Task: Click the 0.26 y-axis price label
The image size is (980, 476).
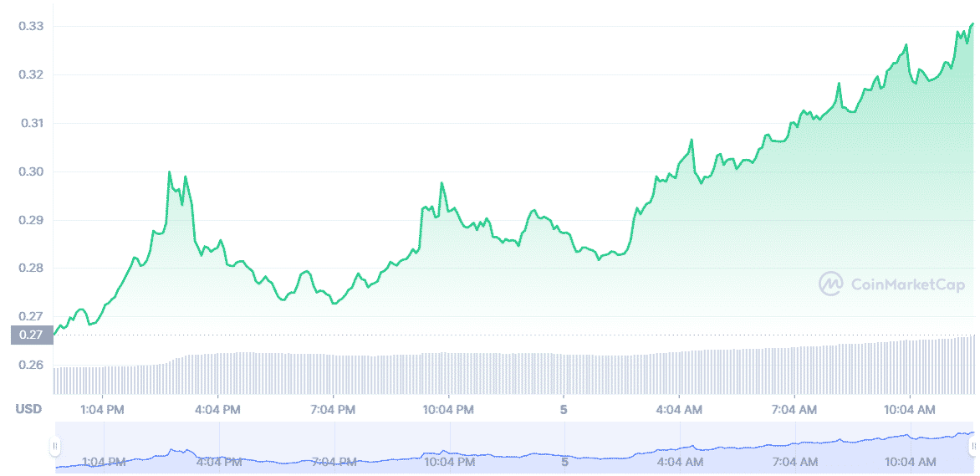Action: click(31, 366)
